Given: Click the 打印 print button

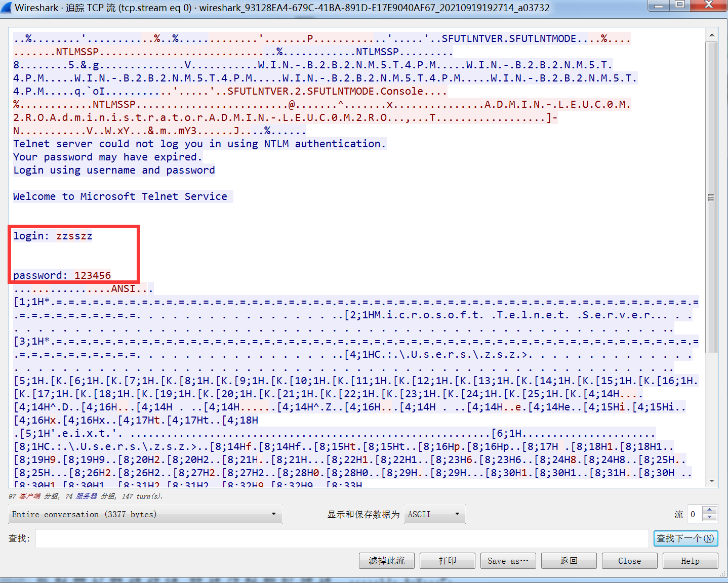Looking at the screenshot, I should pyautogui.click(x=447, y=561).
